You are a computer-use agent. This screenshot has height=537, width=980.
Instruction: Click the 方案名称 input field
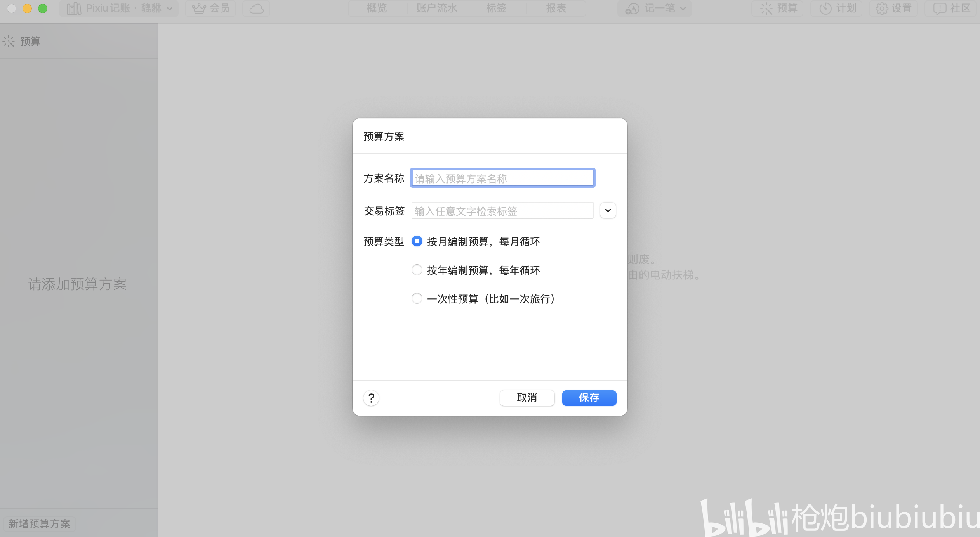click(x=502, y=178)
